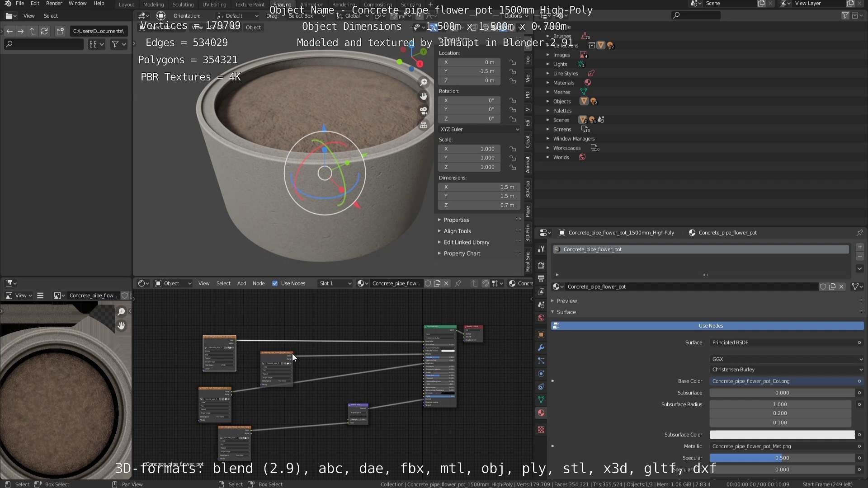Viewport: 868px width, 488px height.
Task: Click the wide blue Use Nodes button
Action: click(x=708, y=326)
